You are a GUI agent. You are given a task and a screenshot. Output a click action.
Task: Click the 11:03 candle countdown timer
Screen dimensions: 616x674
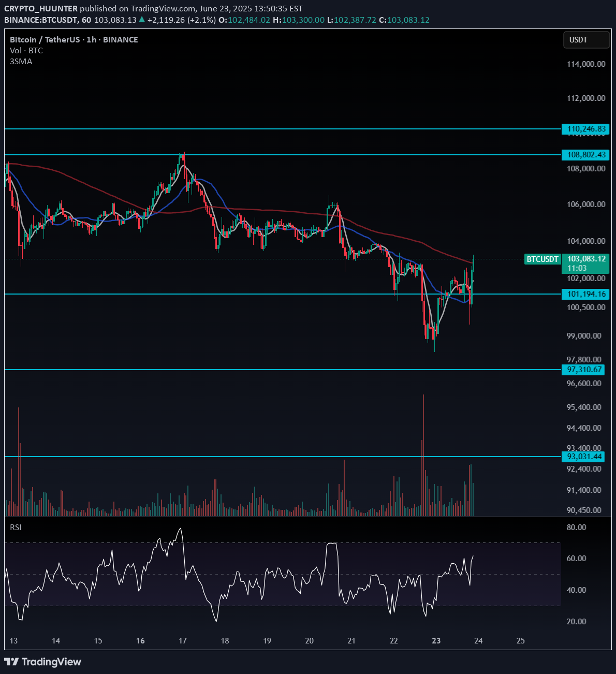pyautogui.click(x=577, y=268)
